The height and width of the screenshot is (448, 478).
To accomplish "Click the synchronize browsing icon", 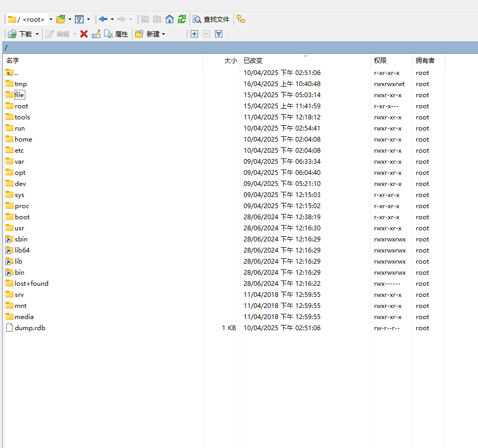I will [x=241, y=19].
